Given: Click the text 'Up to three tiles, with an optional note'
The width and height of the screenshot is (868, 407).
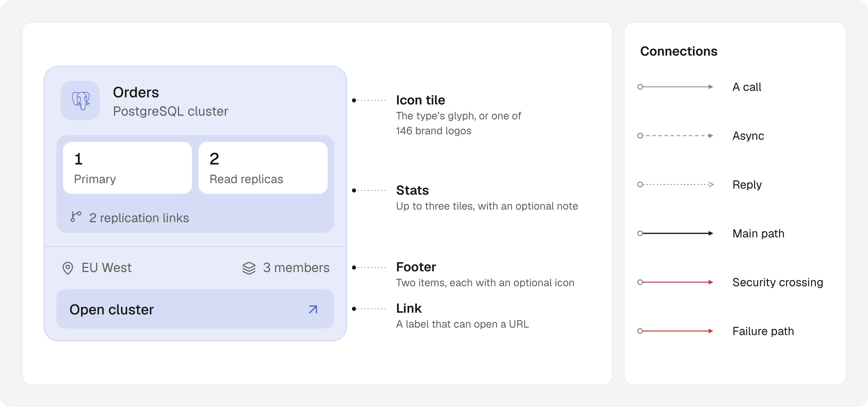Looking at the screenshot, I should point(487,206).
